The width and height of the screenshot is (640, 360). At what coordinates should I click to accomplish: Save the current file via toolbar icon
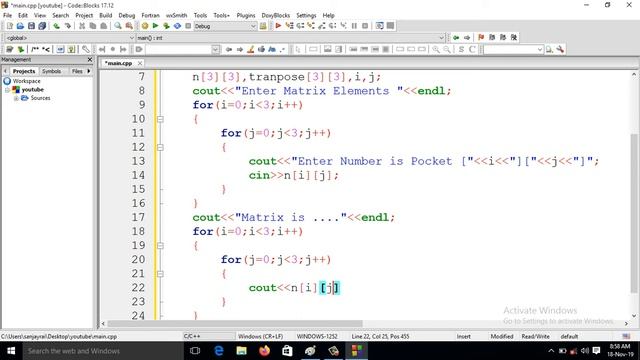(x=31, y=26)
